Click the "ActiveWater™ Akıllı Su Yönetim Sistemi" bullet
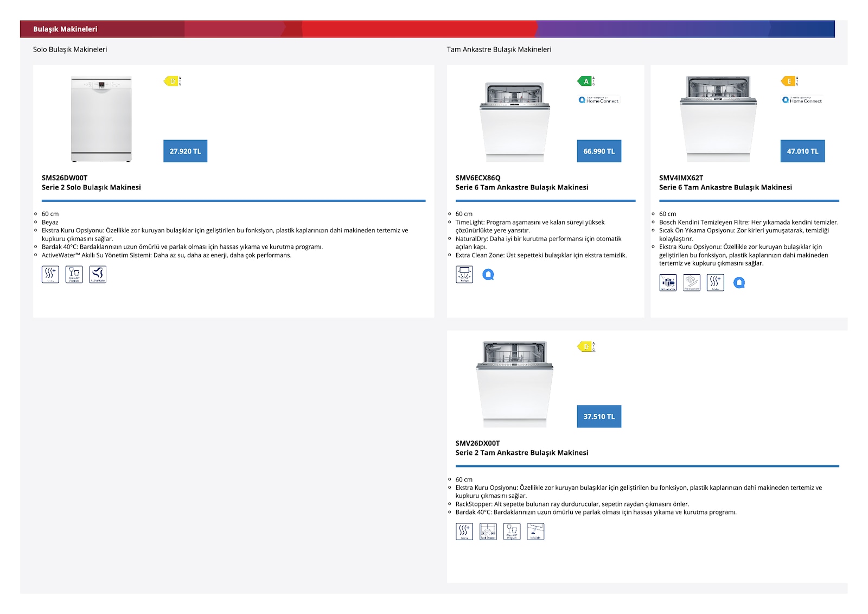The width and height of the screenshot is (868, 614). [167, 255]
